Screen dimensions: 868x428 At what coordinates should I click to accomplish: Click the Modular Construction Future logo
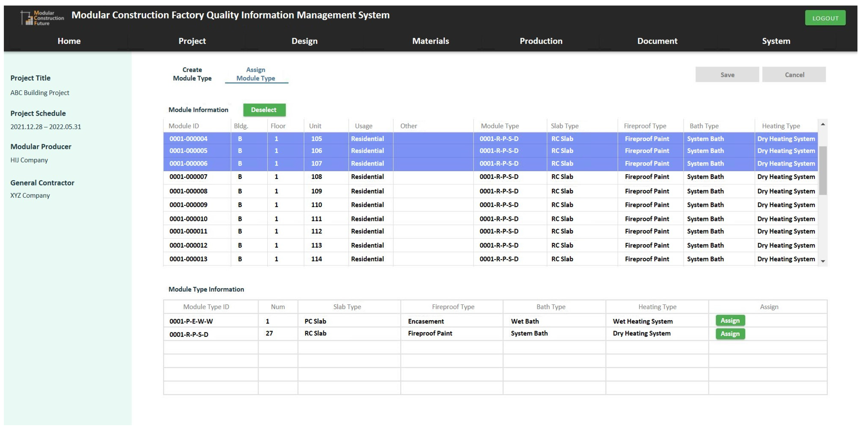tap(42, 18)
